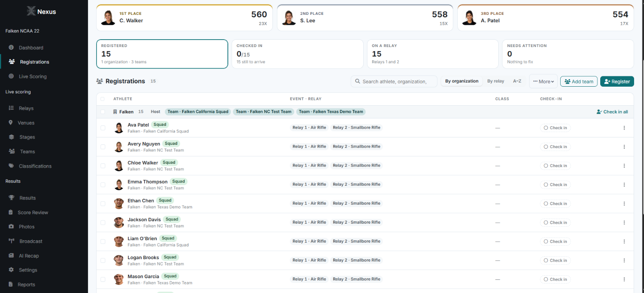Screen dimensions: 644x293
Task: Focus the search athlete, organization field
Action: point(394,82)
